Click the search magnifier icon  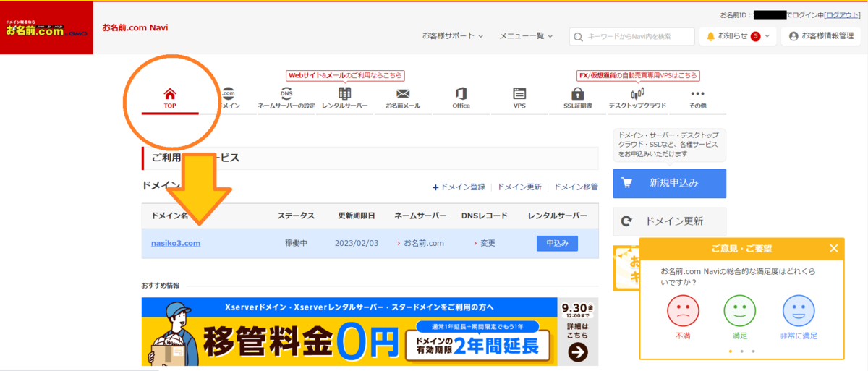pyautogui.click(x=578, y=36)
